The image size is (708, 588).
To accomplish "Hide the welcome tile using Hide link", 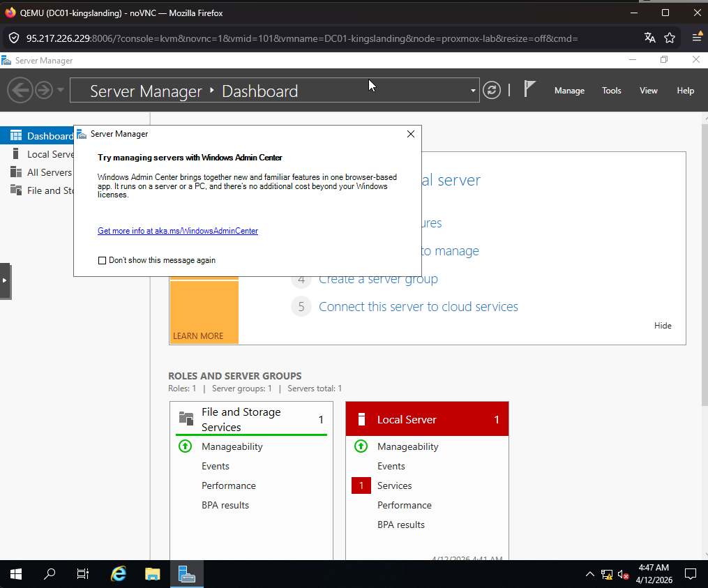I will (662, 325).
